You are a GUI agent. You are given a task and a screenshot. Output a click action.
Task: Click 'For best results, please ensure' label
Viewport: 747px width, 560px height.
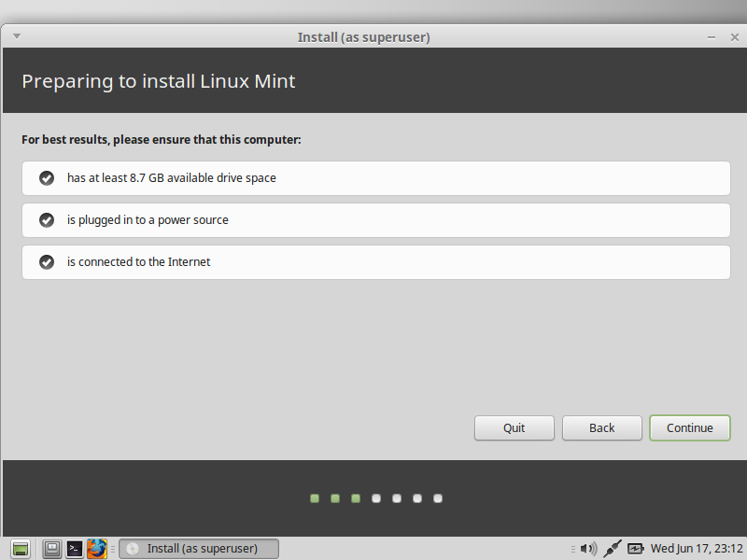click(161, 139)
